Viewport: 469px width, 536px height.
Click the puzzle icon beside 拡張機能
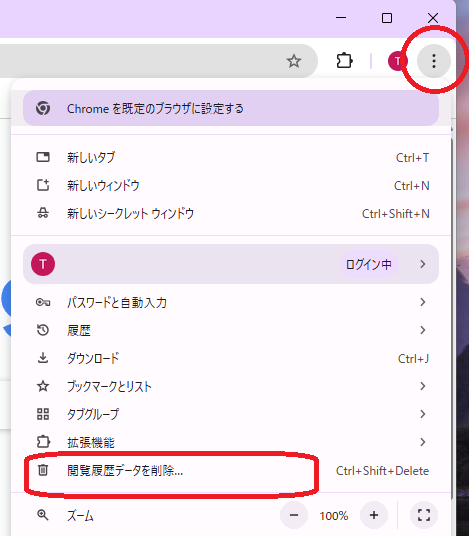click(43, 442)
